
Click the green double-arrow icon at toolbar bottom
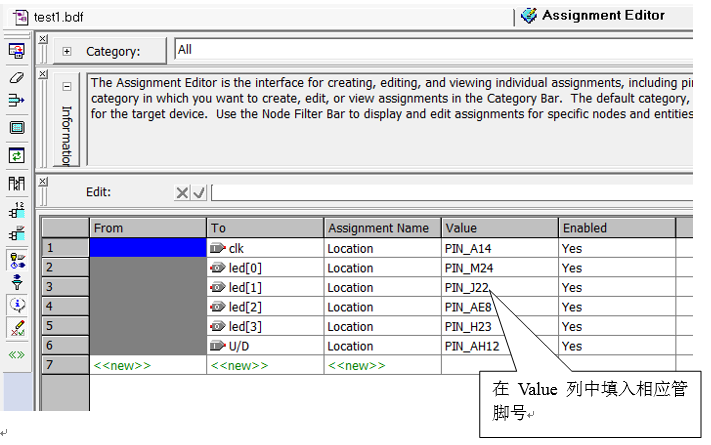(x=16, y=354)
